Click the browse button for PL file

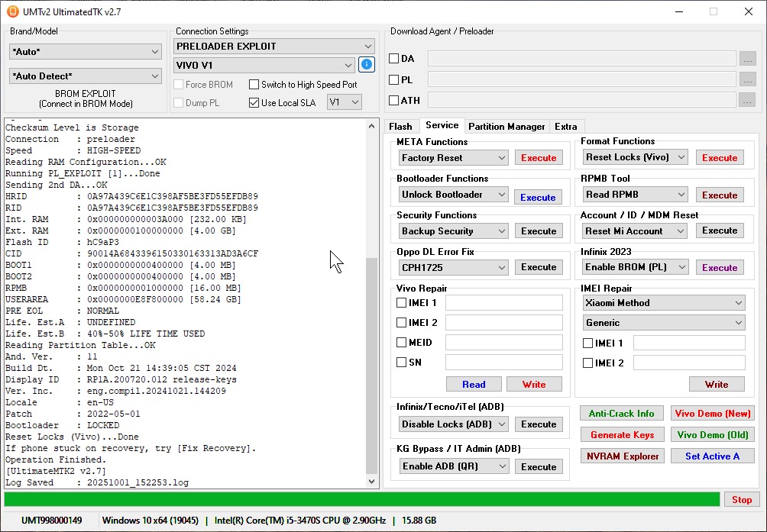point(748,79)
